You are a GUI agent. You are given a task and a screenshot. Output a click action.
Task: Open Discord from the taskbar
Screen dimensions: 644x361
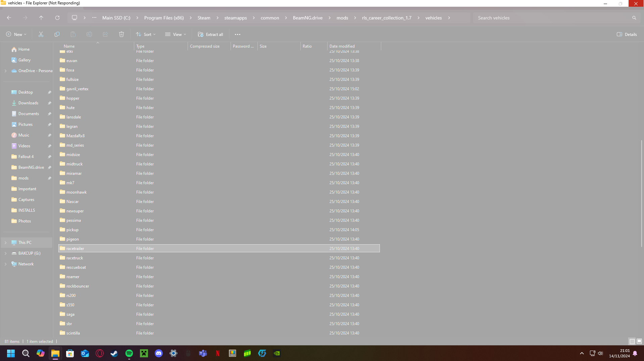click(159, 353)
